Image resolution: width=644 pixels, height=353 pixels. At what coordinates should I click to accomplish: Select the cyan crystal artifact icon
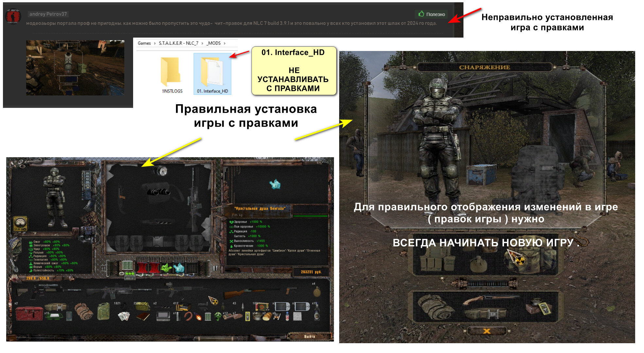tap(275, 184)
